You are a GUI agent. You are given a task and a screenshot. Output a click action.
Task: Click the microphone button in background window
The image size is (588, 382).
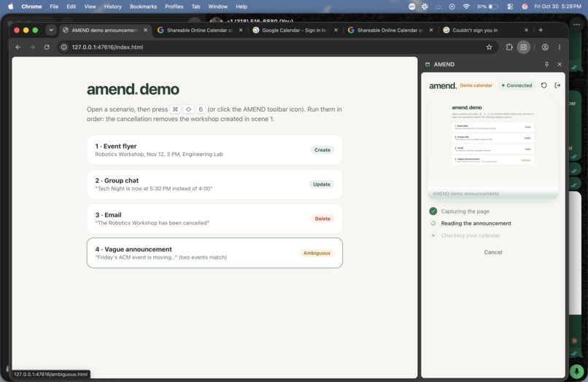pos(576,372)
